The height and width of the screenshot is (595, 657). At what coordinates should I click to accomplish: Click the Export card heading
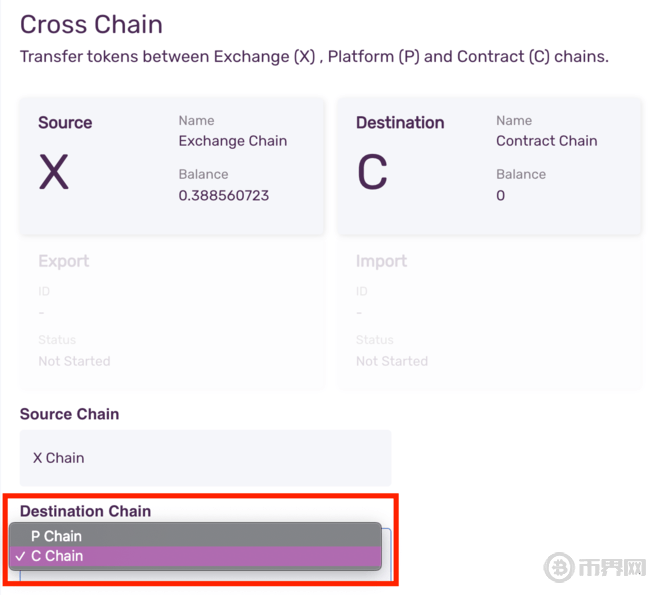(64, 261)
